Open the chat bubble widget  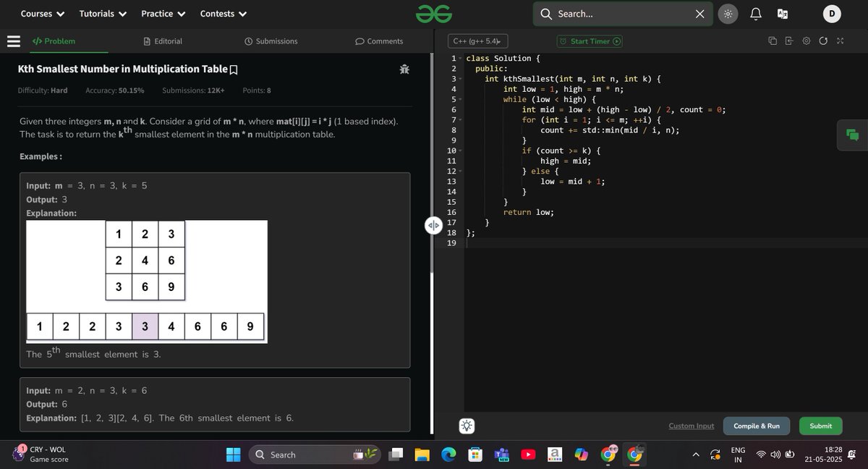pyautogui.click(x=852, y=135)
